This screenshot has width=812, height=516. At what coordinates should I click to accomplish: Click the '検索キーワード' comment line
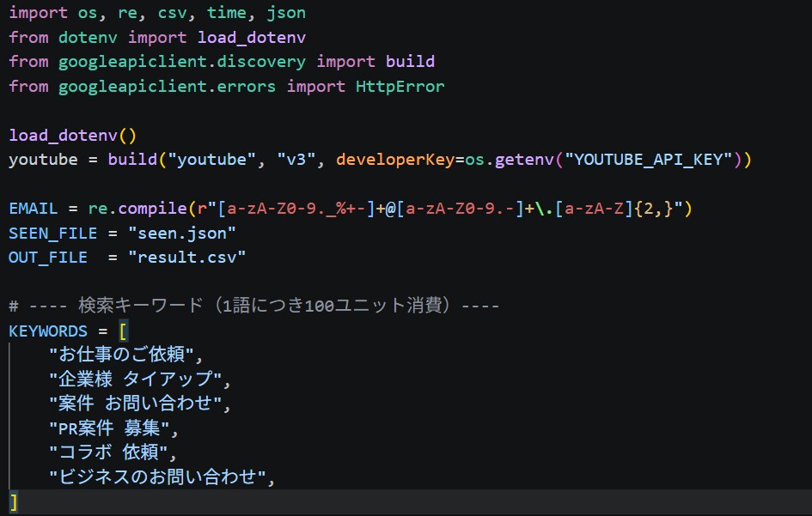pos(253,306)
